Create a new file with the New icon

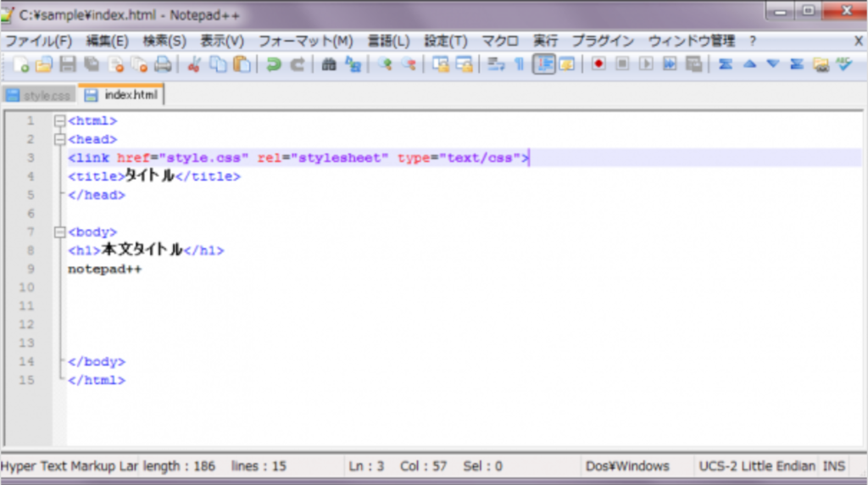point(21,64)
